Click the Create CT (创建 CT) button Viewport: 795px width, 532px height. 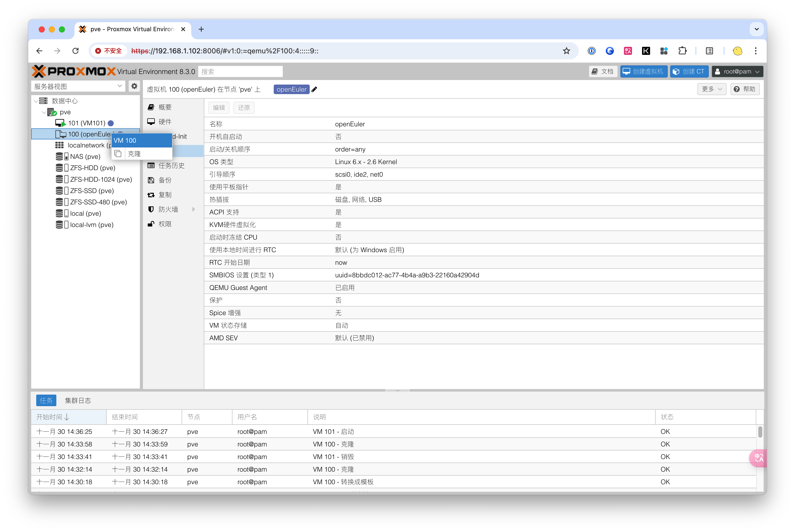point(689,71)
